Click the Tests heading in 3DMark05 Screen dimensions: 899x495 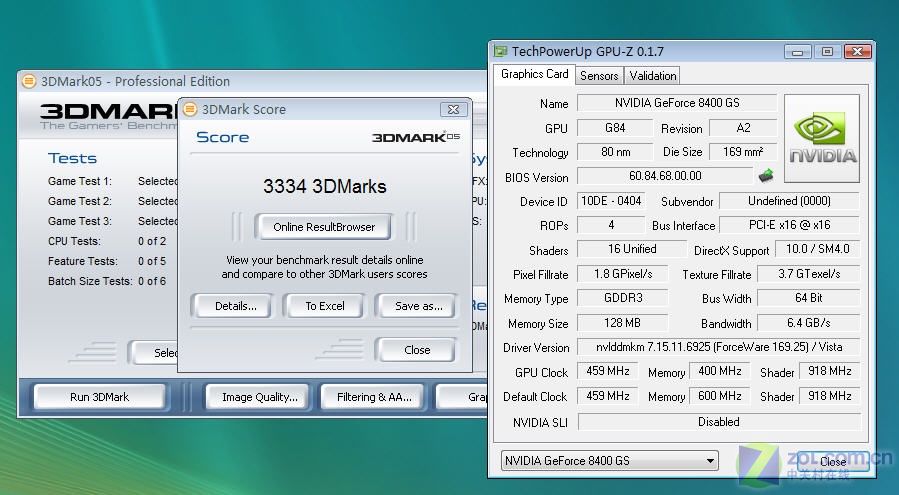pos(72,158)
